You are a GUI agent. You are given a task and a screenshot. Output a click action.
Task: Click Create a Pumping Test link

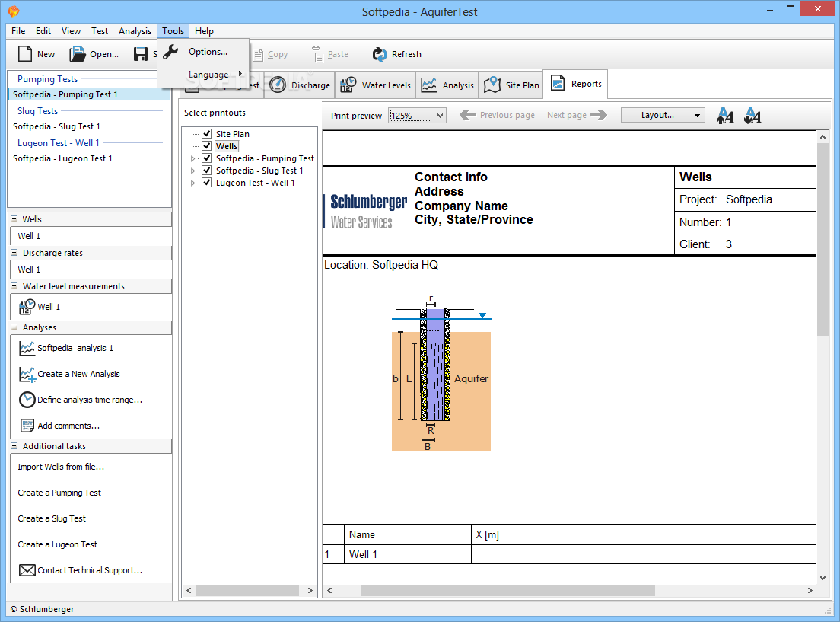click(59, 493)
